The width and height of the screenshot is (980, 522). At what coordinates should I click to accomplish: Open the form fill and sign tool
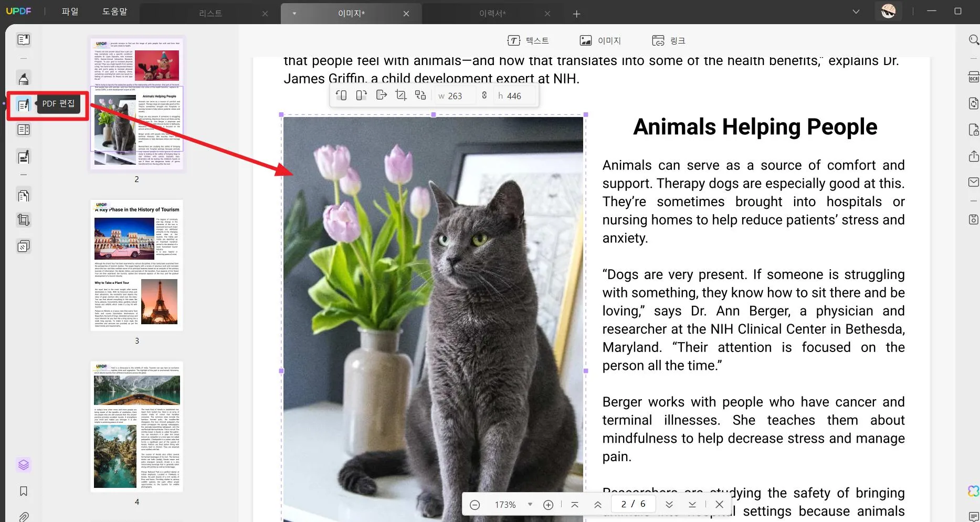click(24, 157)
